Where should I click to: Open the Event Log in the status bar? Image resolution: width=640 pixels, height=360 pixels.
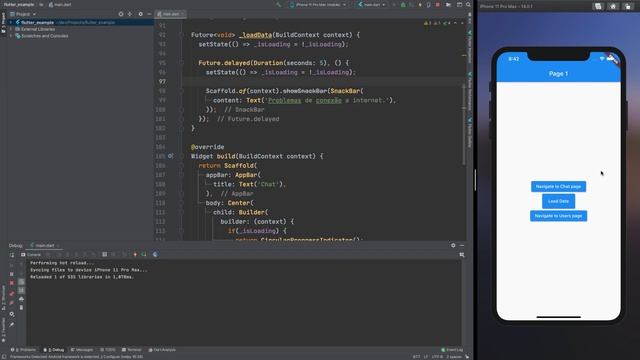452,350
